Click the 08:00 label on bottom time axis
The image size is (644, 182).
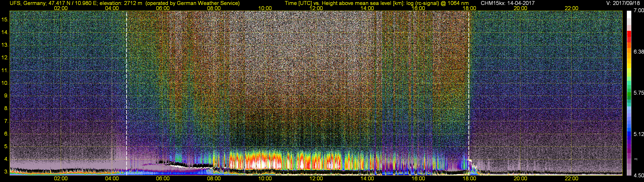(214, 179)
